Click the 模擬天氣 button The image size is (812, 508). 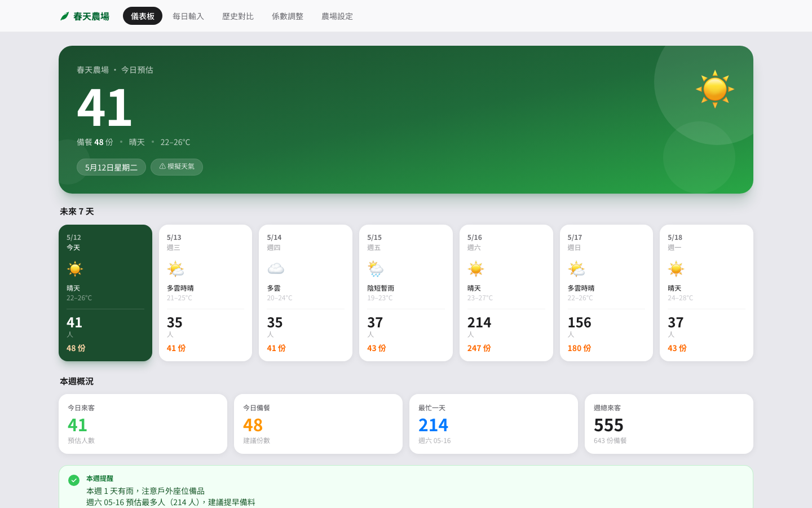[x=176, y=167]
